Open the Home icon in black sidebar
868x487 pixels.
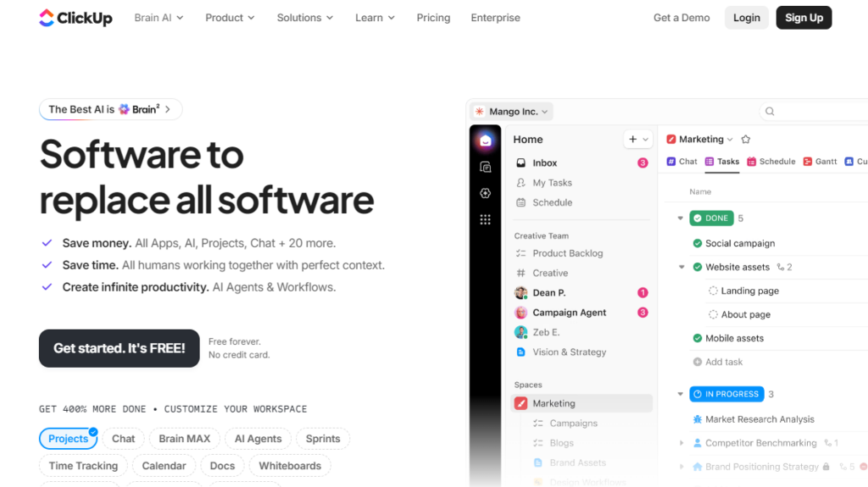[x=486, y=141]
